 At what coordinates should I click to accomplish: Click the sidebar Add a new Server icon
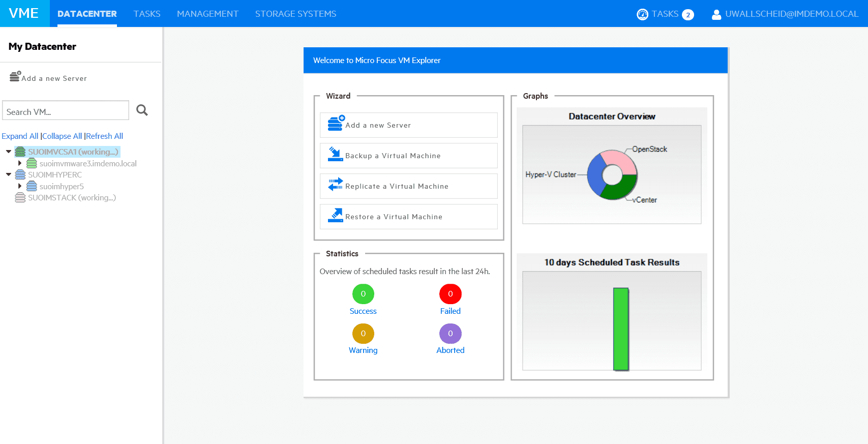(x=15, y=76)
